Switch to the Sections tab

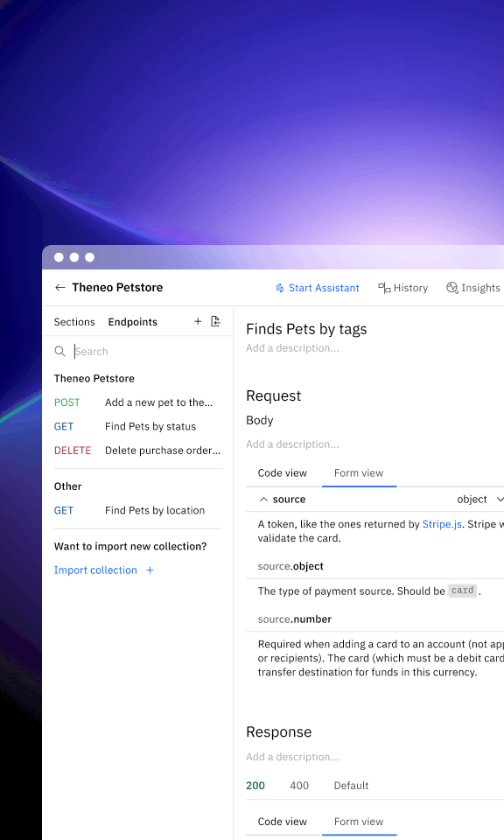(x=74, y=322)
